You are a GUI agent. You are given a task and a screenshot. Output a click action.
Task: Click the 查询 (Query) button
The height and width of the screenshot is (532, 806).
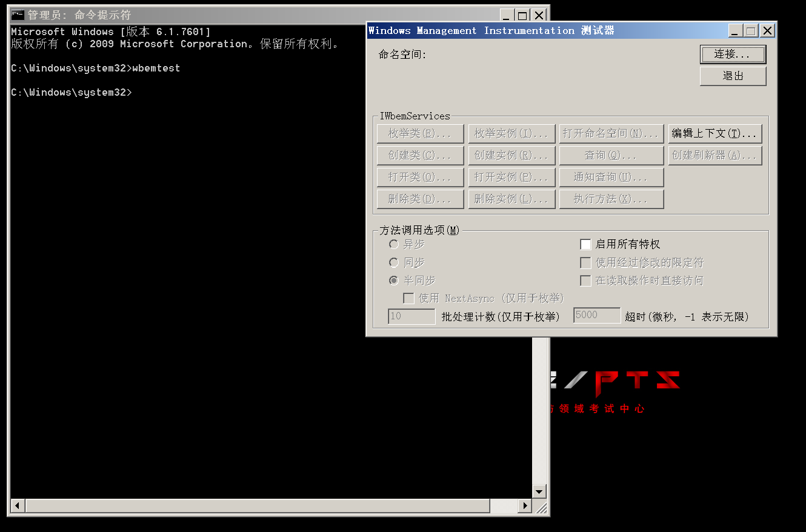tap(611, 155)
